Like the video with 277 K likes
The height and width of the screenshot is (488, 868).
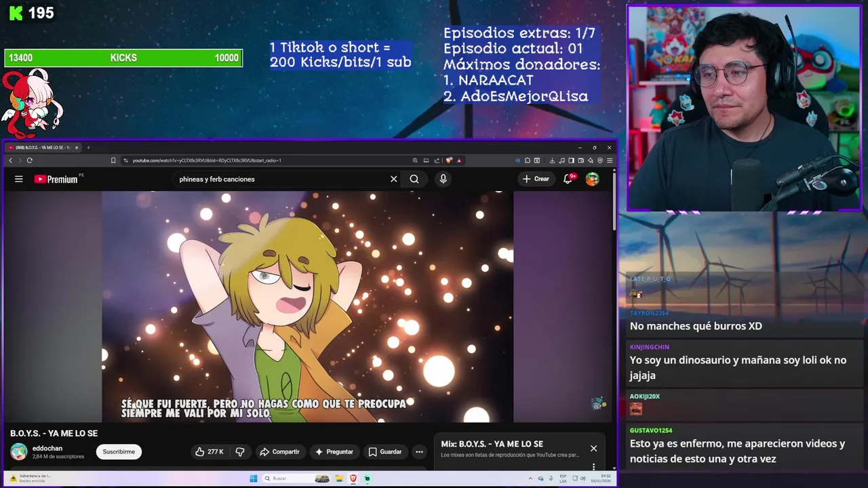pyautogui.click(x=210, y=451)
